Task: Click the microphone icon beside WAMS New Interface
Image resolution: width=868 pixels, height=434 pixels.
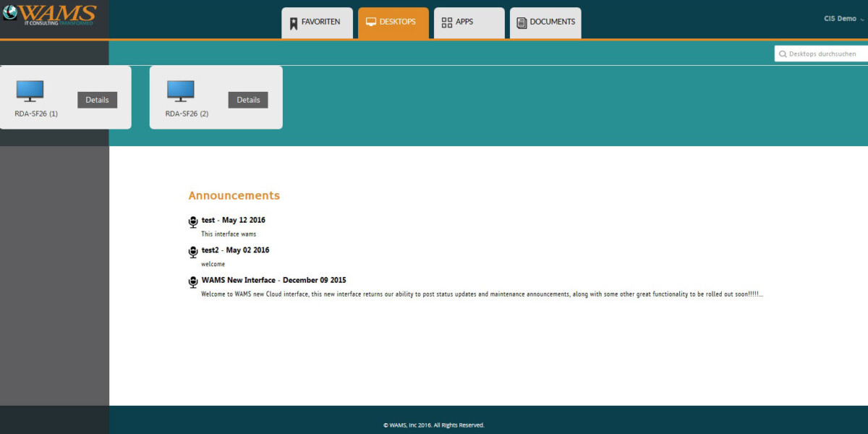Action: 193,282
